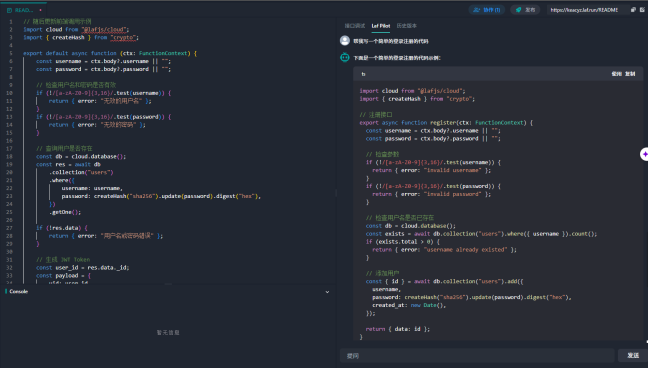
Task: Click the user's chat message about login code
Action: coord(391,41)
